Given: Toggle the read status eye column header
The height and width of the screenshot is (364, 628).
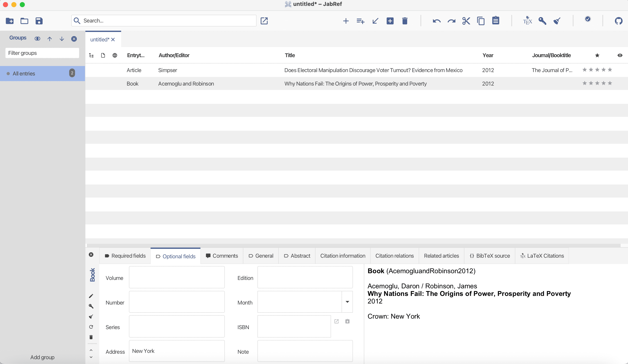Looking at the screenshot, I should coord(620,55).
